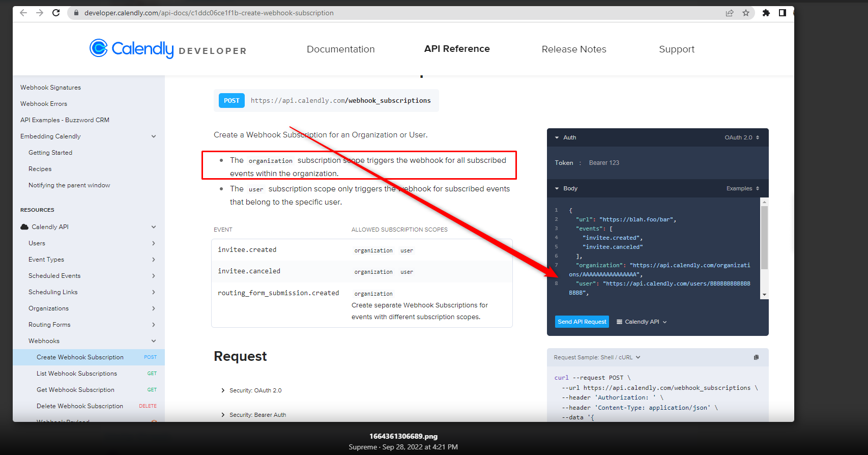Open the Calendly API server dropdown
The image size is (868, 455).
point(642,322)
